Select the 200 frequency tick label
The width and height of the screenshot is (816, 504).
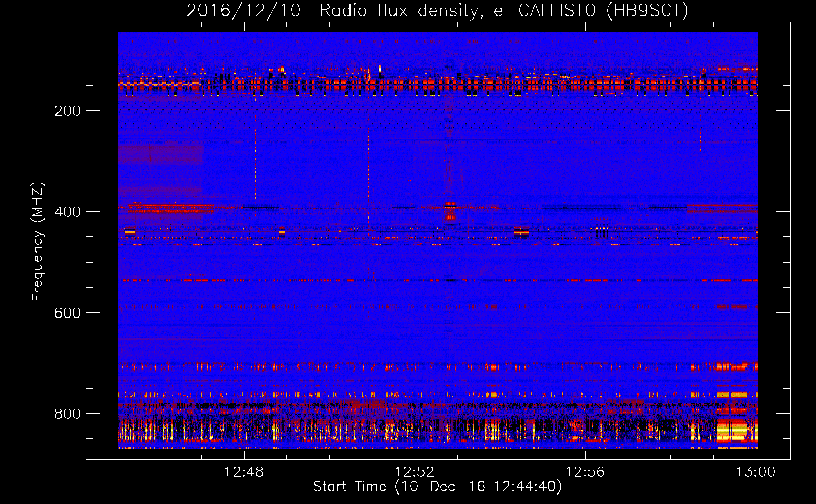(68, 111)
